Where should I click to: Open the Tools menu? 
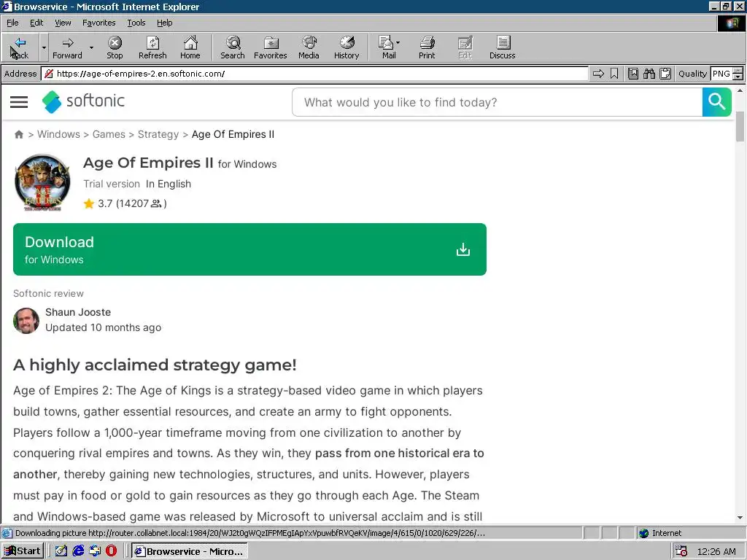(136, 23)
